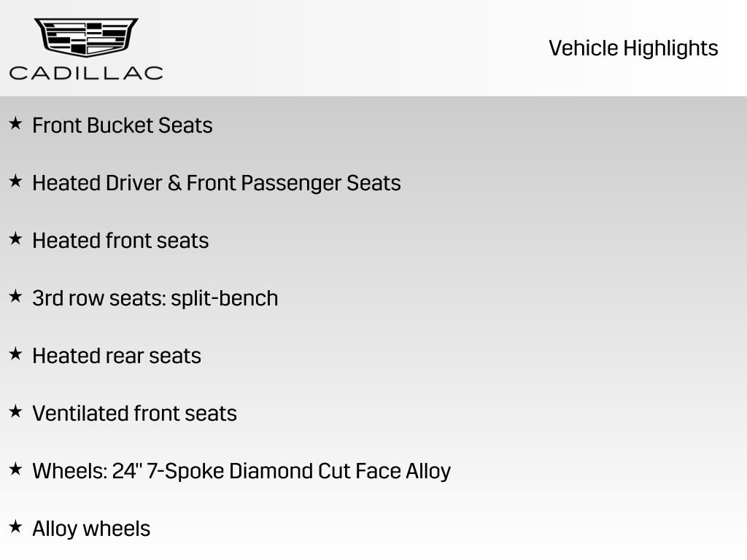This screenshot has width=747, height=560.
Task: Select the Alloy wheels list item
Action: pos(91,529)
